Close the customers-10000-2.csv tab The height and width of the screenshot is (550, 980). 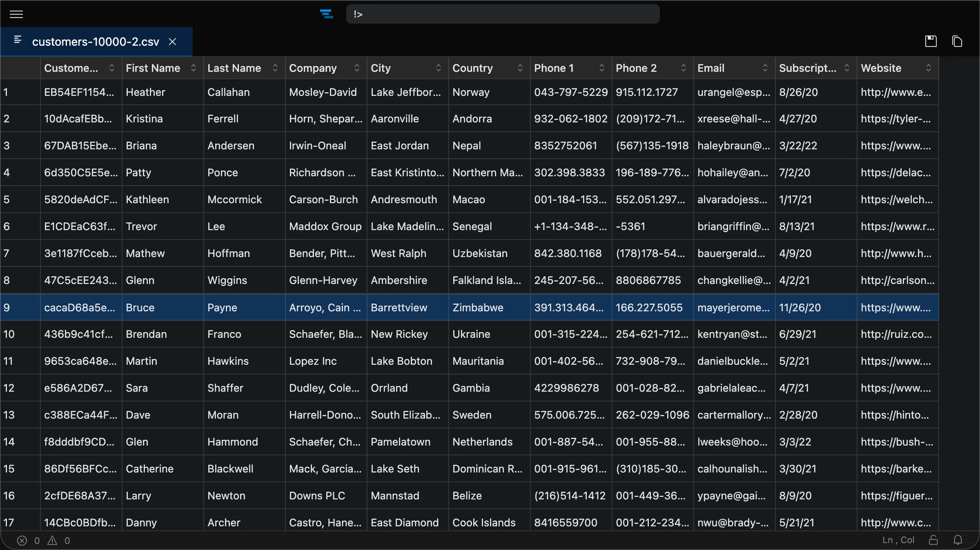point(172,42)
